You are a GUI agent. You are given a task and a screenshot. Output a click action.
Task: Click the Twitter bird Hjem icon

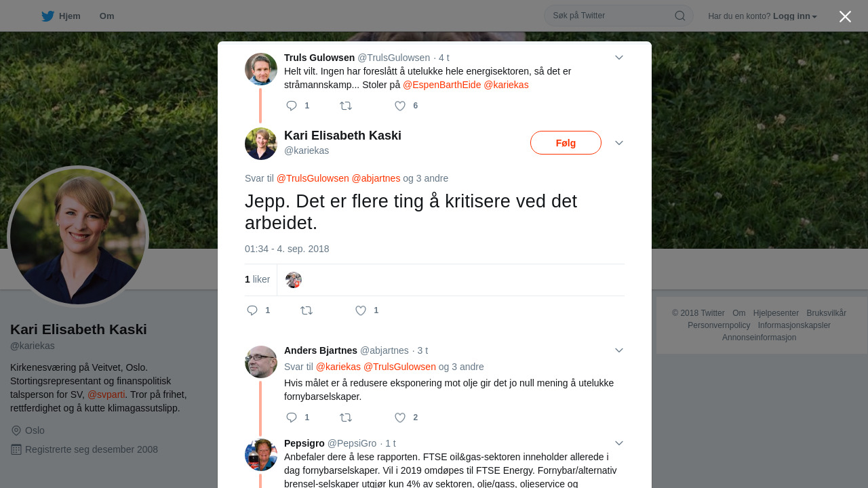click(x=47, y=16)
